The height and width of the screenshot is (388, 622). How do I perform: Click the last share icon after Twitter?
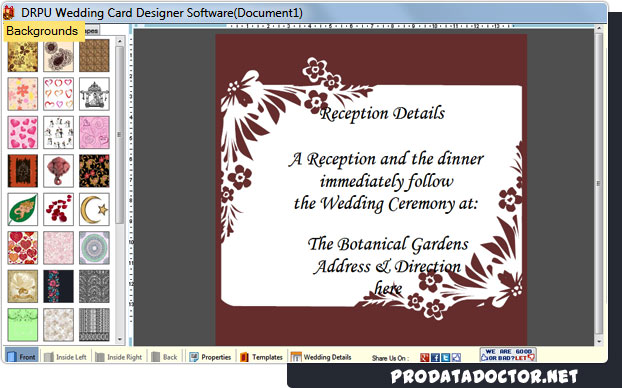456,357
